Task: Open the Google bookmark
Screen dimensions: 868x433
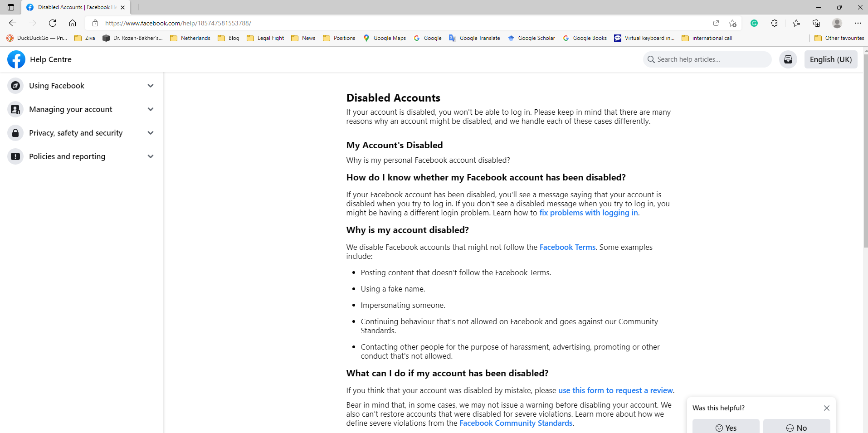Action: coord(428,38)
